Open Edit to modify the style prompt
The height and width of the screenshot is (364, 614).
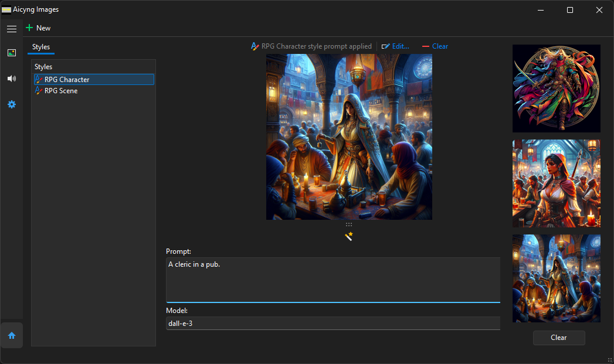click(395, 46)
